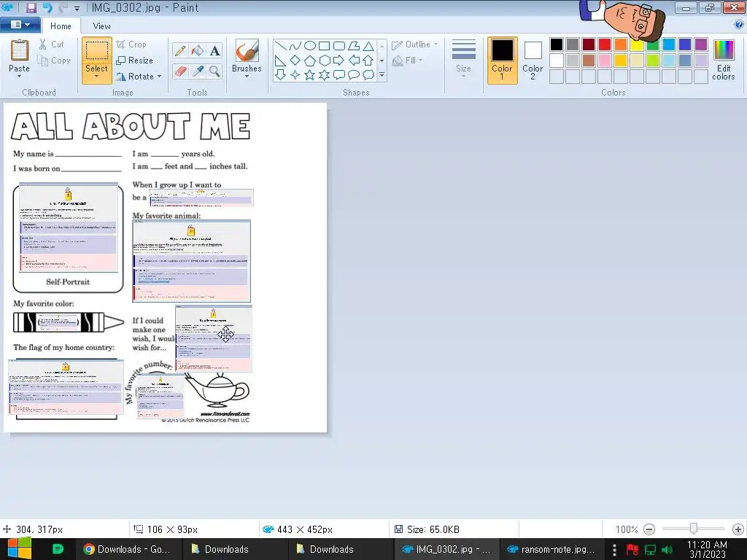The image size is (747, 560).
Task: Switch to the View ribbon tab
Action: point(101,26)
